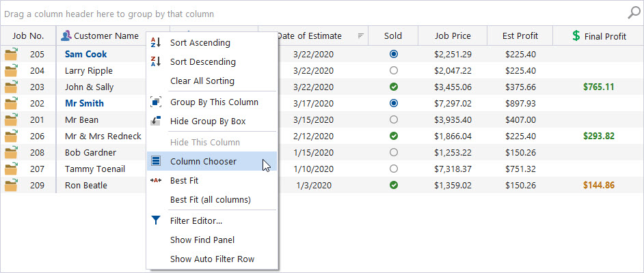Open the folder icon for job 203

pyautogui.click(x=11, y=87)
